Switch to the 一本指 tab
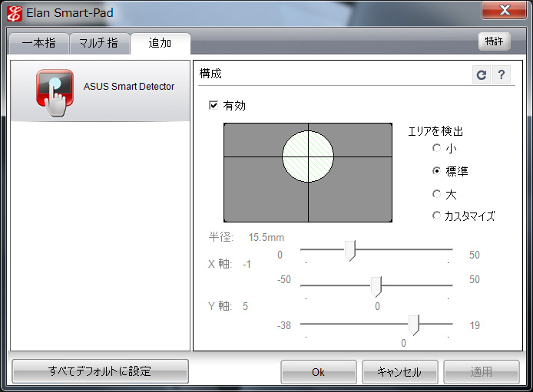This screenshot has height=392, width=533. (38, 44)
